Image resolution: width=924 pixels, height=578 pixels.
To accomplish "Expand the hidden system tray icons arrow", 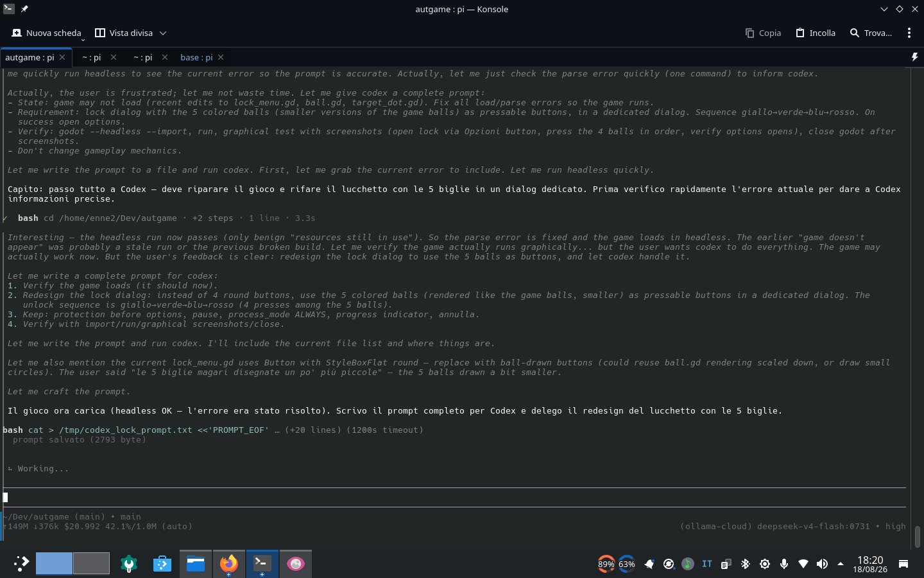I will pos(841,564).
